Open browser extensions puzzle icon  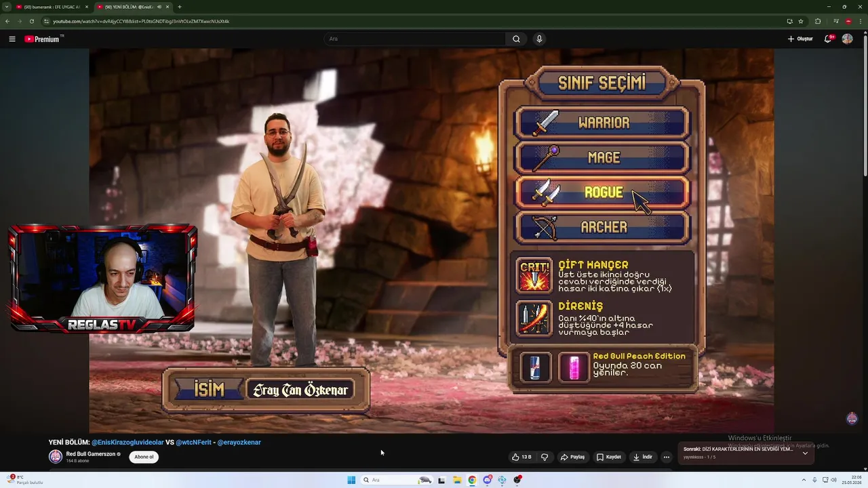818,21
